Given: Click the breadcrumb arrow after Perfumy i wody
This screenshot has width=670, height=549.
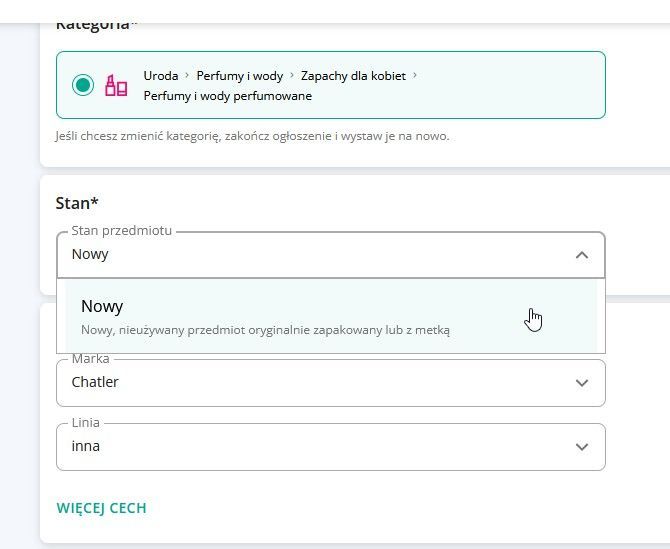Looking at the screenshot, I should pyautogui.click(x=292, y=75).
